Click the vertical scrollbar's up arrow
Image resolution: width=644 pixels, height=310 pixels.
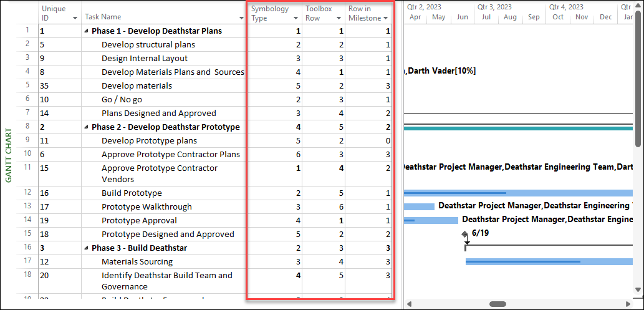coord(638,6)
